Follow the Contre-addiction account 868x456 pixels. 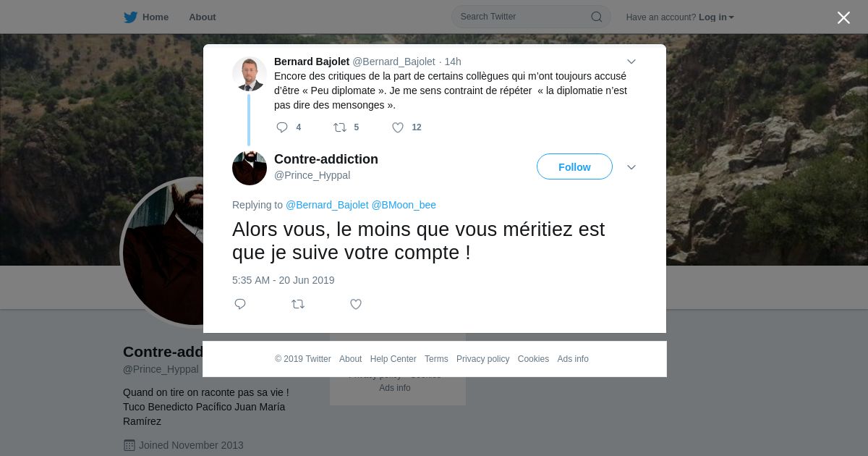coord(574,166)
